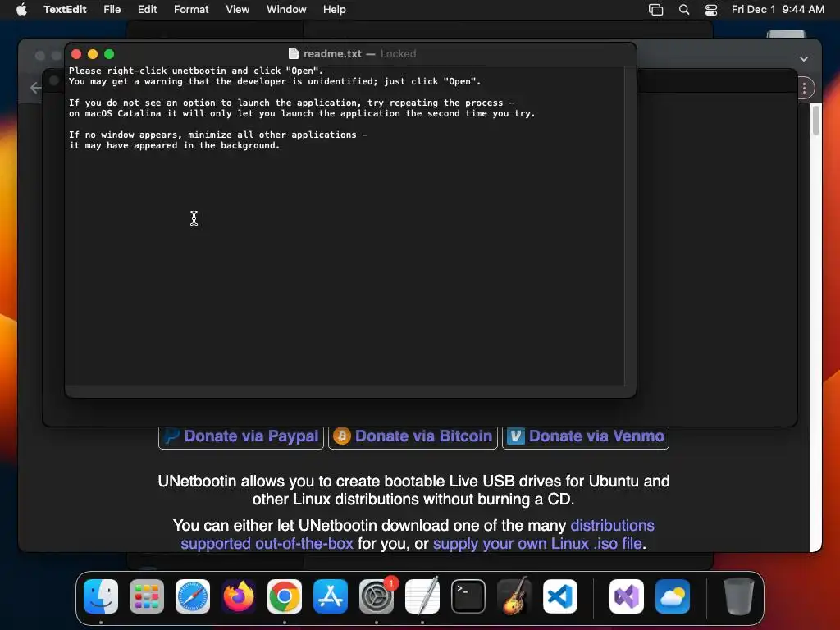Image resolution: width=840 pixels, height=630 pixels.
Task: Open the Window menu
Action: click(286, 10)
